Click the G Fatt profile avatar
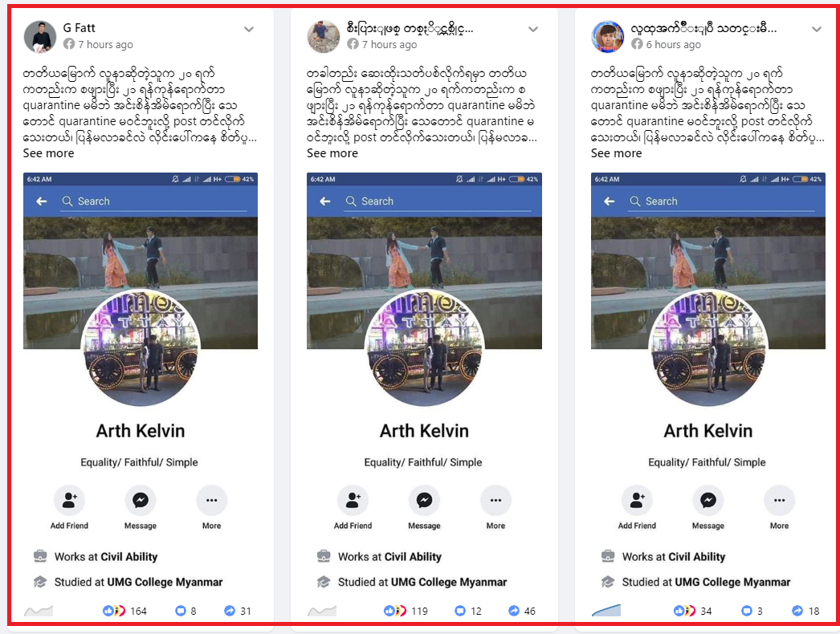Viewport: 840px width, 634px height. (x=40, y=36)
